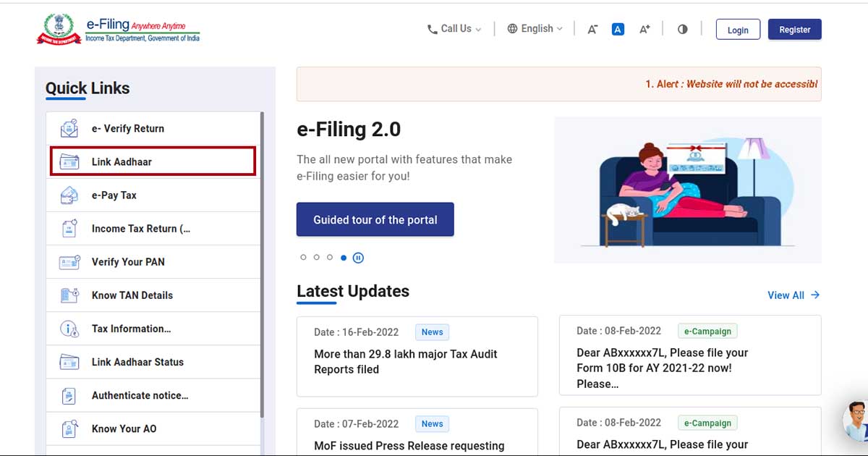868x456 pixels.
Task: Decrease the font size with A-
Action: tap(592, 30)
